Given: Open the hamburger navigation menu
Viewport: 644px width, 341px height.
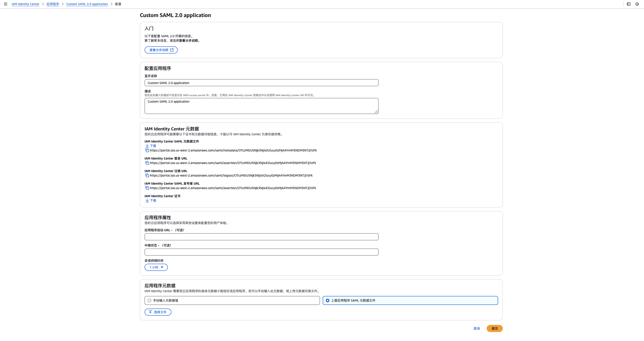Looking at the screenshot, I should [x=6, y=4].
